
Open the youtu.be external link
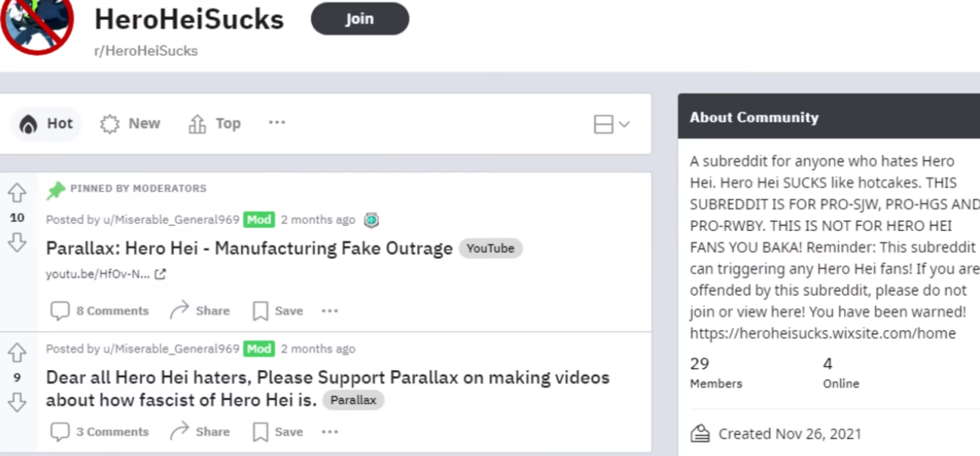(x=106, y=274)
